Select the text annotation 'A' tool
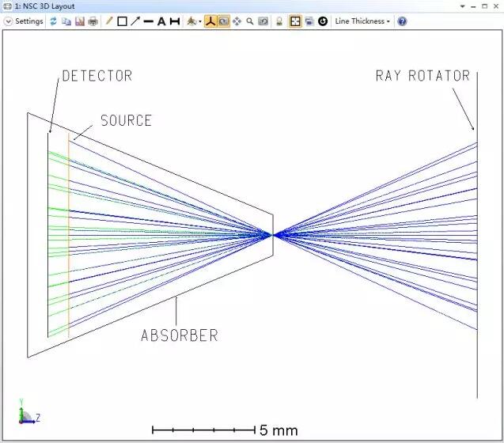This screenshot has width=504, height=443. pyautogui.click(x=161, y=21)
